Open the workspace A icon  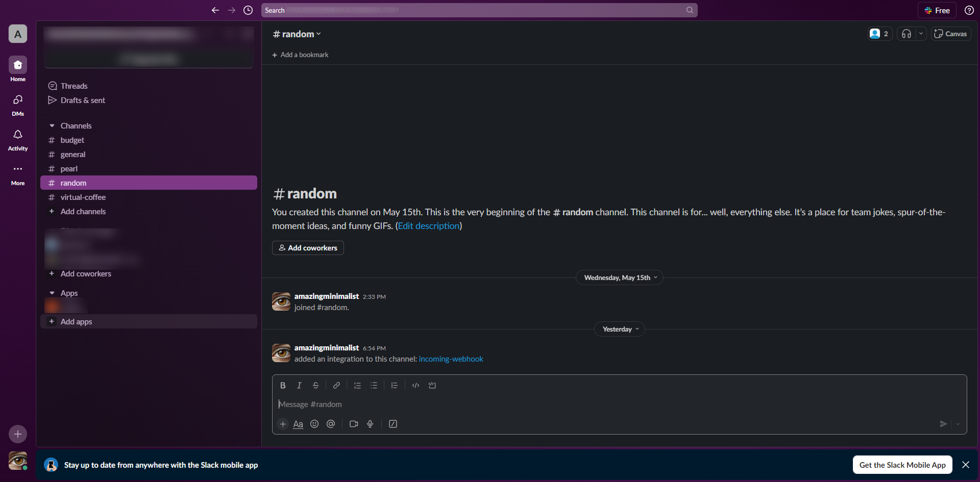(x=18, y=34)
